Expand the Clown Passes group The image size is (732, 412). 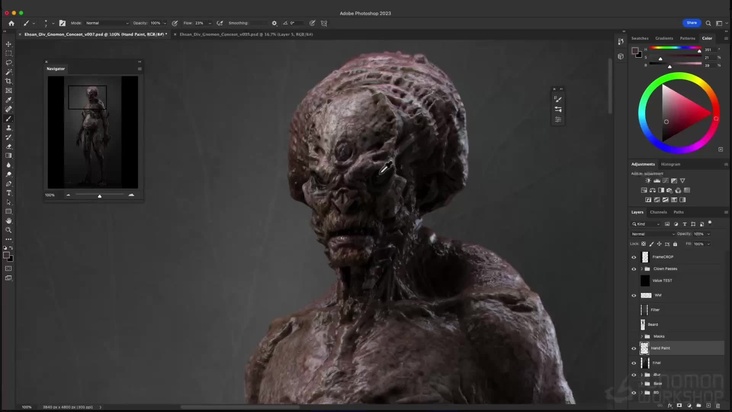[641, 269]
